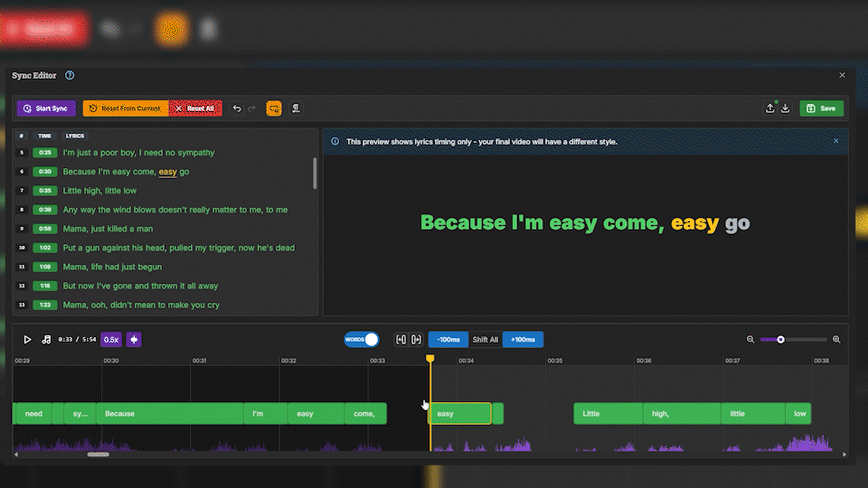Screen dimensions: 868x488
Task: Click Reset From Current button
Action: tap(126, 108)
